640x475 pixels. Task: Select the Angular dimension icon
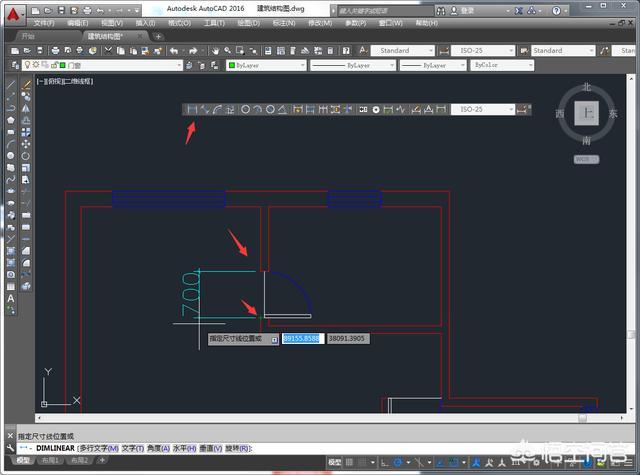282,109
